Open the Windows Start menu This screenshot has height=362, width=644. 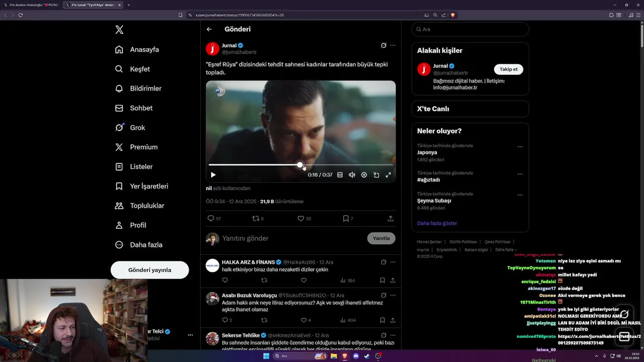pos(266,356)
